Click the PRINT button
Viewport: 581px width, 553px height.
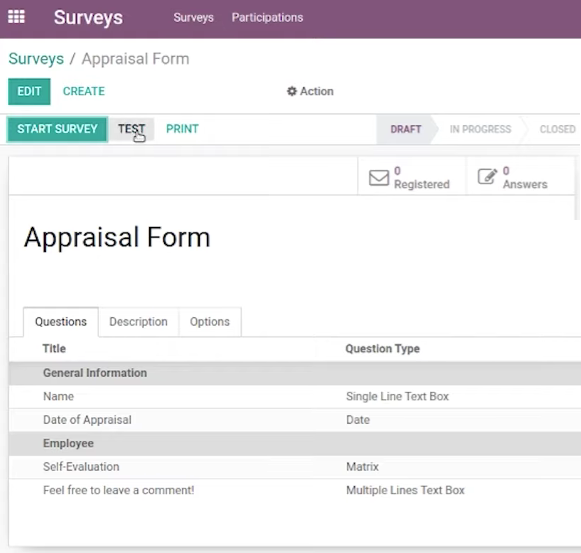pos(182,129)
